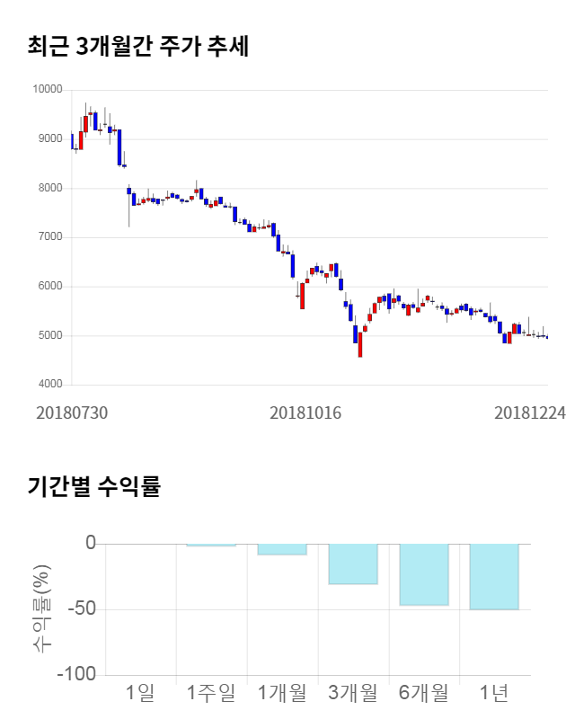575x728 pixels.
Task: Click the 3개월 axis label
Action: point(352,693)
